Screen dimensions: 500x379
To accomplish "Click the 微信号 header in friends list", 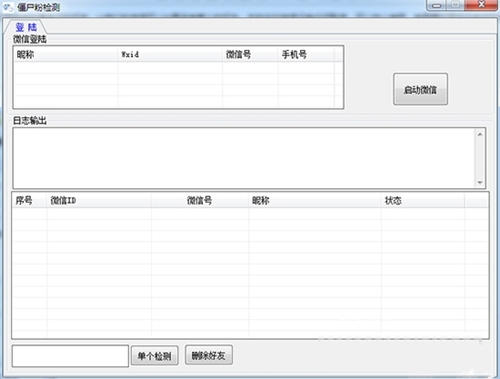I will click(x=200, y=201).
